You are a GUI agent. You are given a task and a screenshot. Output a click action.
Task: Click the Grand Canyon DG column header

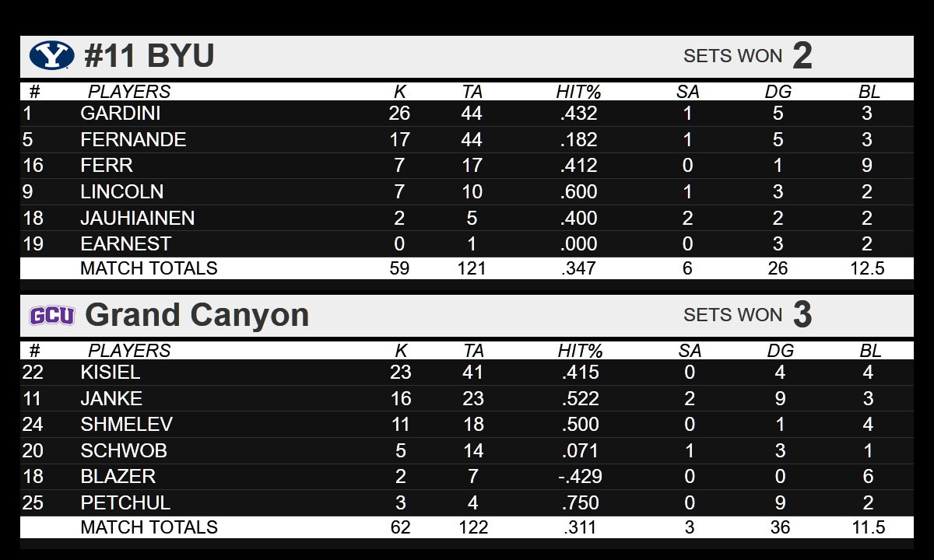pyautogui.click(x=780, y=351)
